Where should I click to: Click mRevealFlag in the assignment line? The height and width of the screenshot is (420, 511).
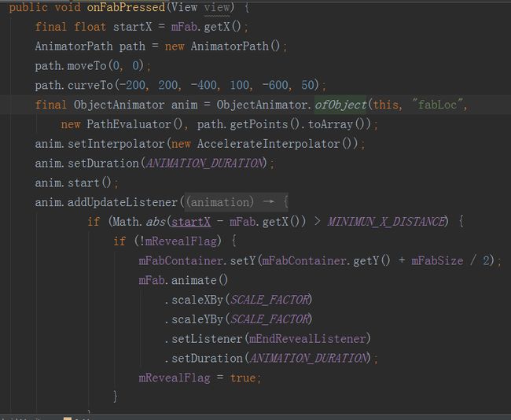coord(175,378)
